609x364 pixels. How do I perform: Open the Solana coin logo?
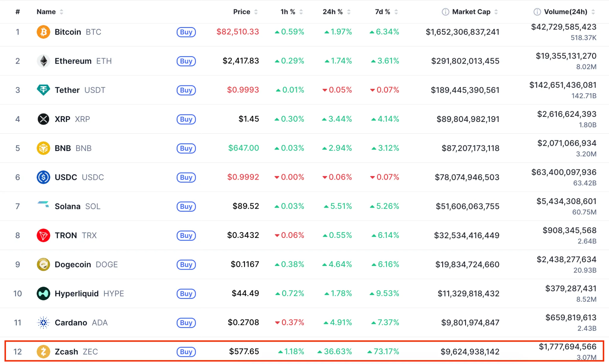(43, 204)
